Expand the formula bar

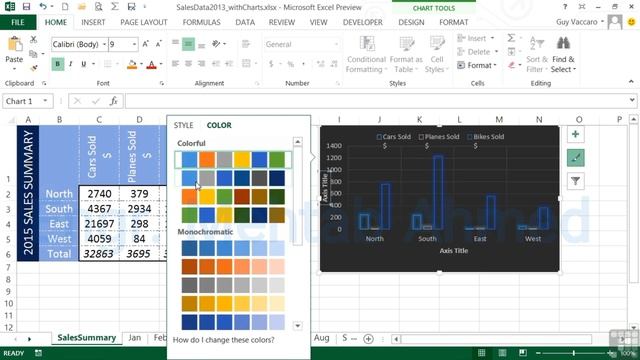pyautogui.click(x=632, y=100)
